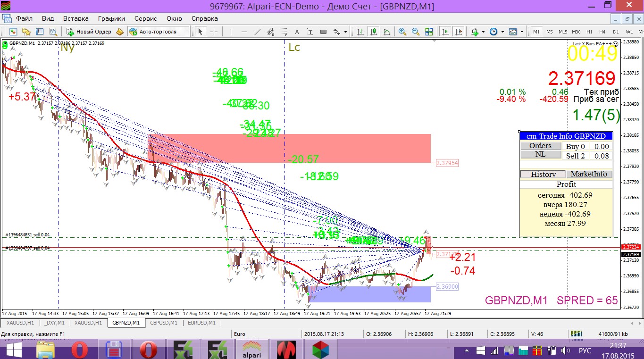Click the 'сегодня -402.69' profit line
Screen dimensions: 644x359
click(565, 195)
